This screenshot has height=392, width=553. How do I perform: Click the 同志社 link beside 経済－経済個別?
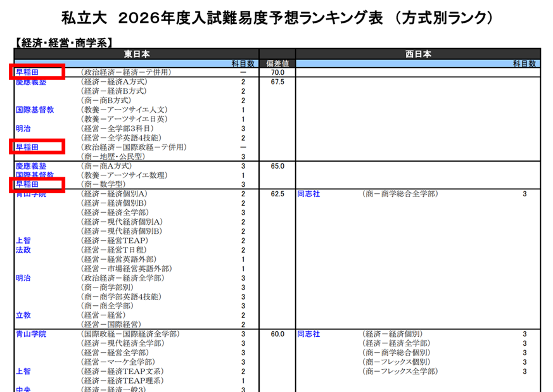(x=308, y=334)
